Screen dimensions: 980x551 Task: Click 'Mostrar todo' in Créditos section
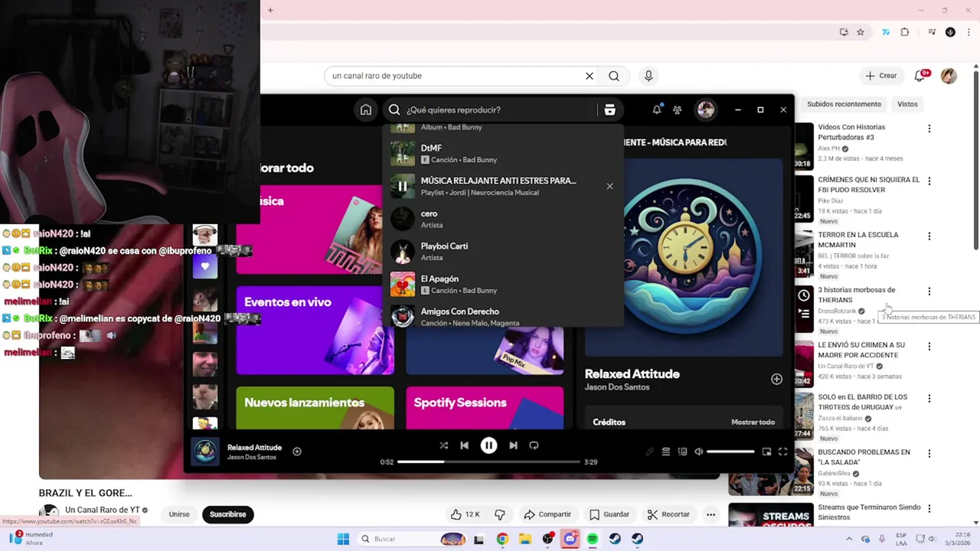(753, 422)
